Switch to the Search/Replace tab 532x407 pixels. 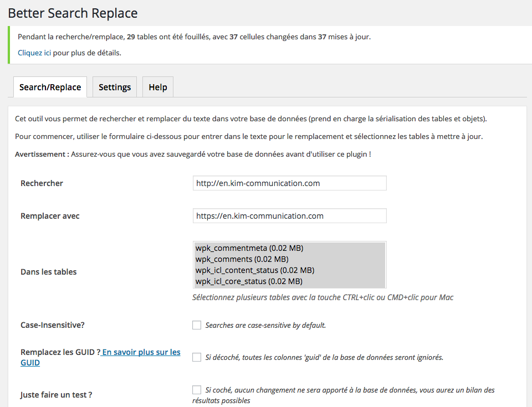50,87
